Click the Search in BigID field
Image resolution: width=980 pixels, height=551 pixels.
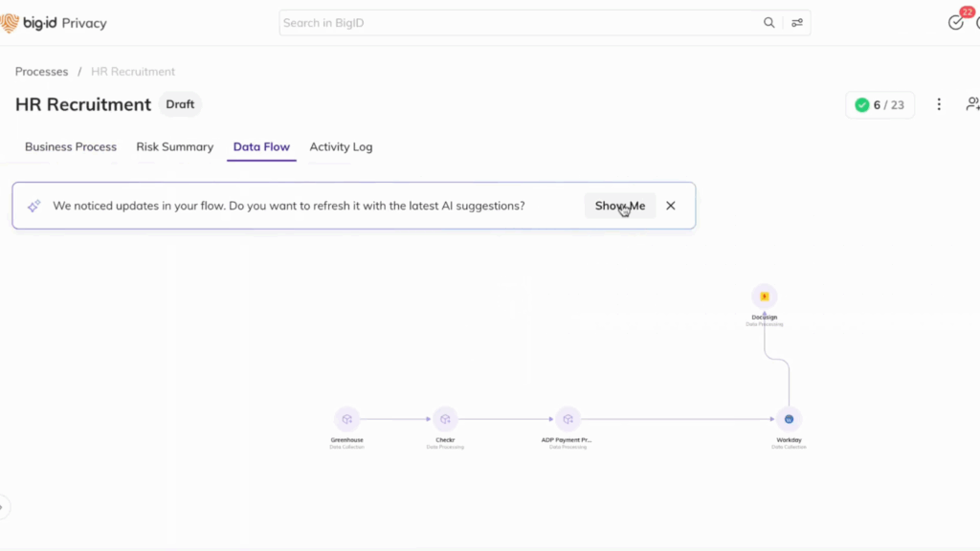(517, 23)
